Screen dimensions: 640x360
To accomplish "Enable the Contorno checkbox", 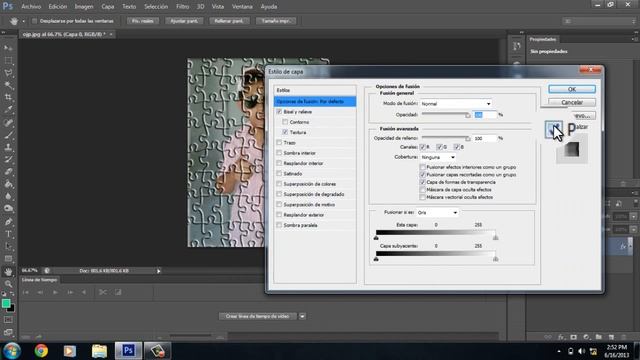I will click(285, 122).
